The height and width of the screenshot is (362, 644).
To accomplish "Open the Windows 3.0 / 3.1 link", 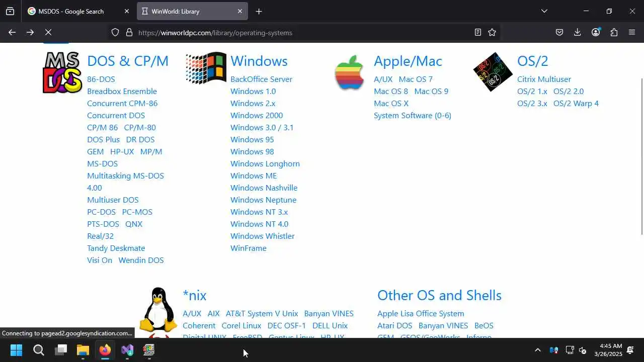I will coord(262,127).
